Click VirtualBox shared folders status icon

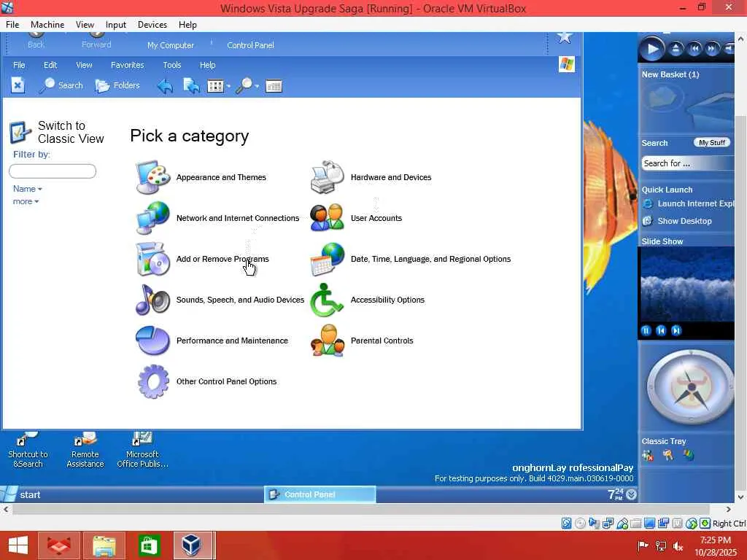[x=635, y=524]
